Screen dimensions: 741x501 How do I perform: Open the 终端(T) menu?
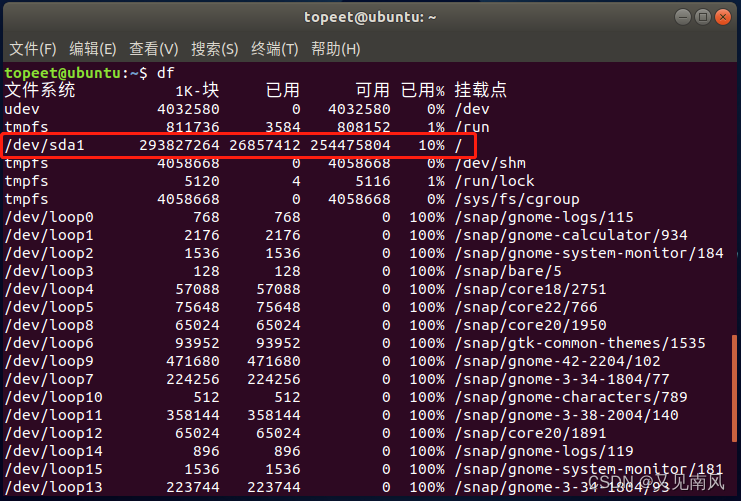pos(275,49)
